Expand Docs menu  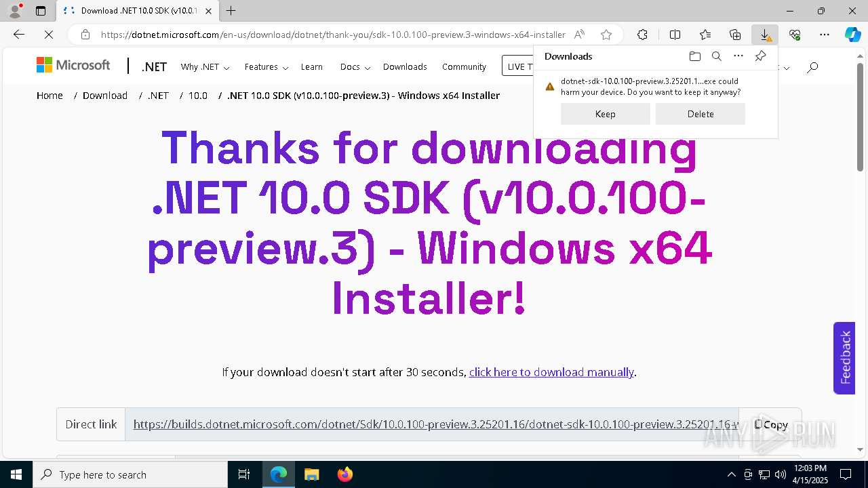pyautogui.click(x=355, y=66)
